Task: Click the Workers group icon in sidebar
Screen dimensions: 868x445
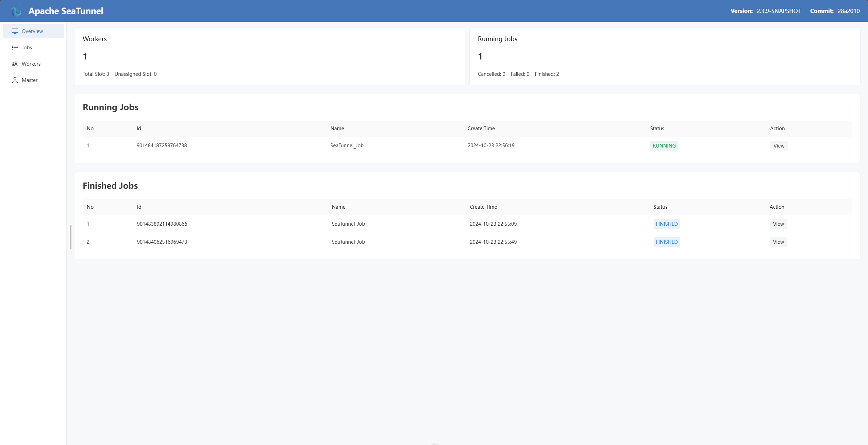Action: (15, 64)
